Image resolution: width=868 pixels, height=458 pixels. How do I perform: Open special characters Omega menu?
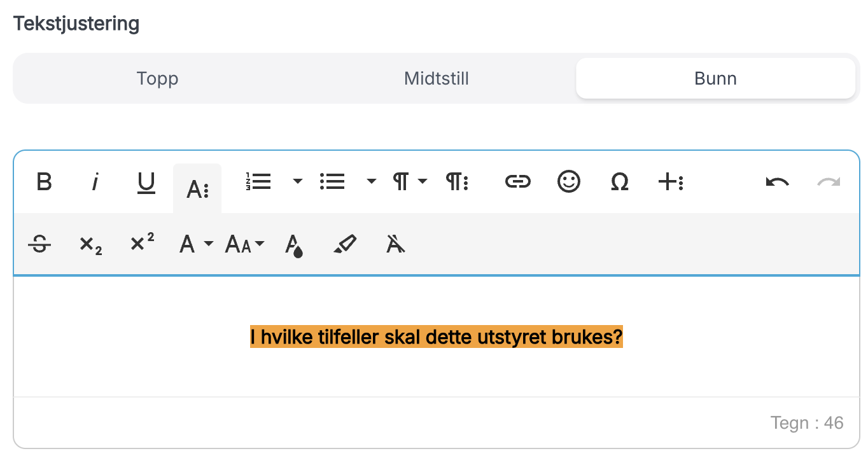(619, 182)
